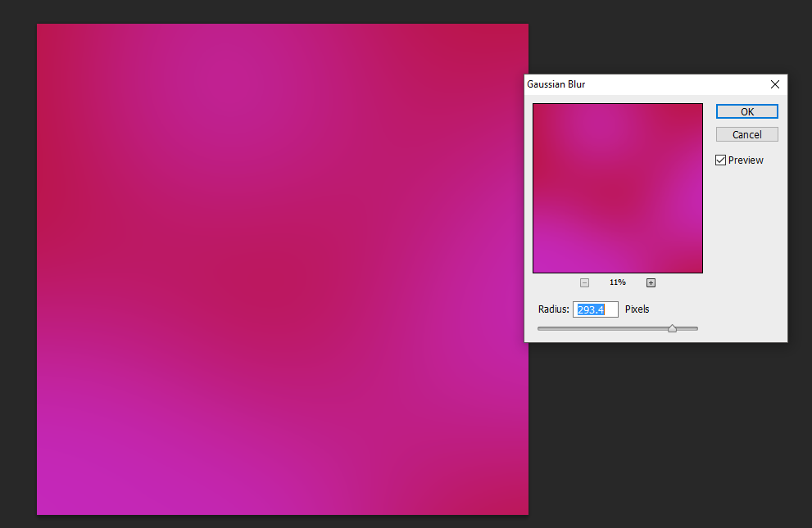Click the Radius slider handle
This screenshot has width=812, height=528.
click(x=672, y=328)
